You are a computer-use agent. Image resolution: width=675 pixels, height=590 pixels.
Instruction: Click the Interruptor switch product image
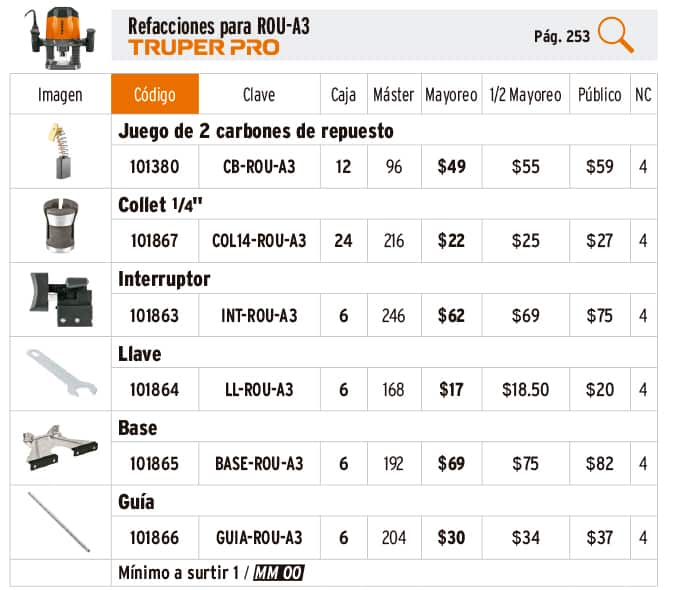[x=59, y=299]
